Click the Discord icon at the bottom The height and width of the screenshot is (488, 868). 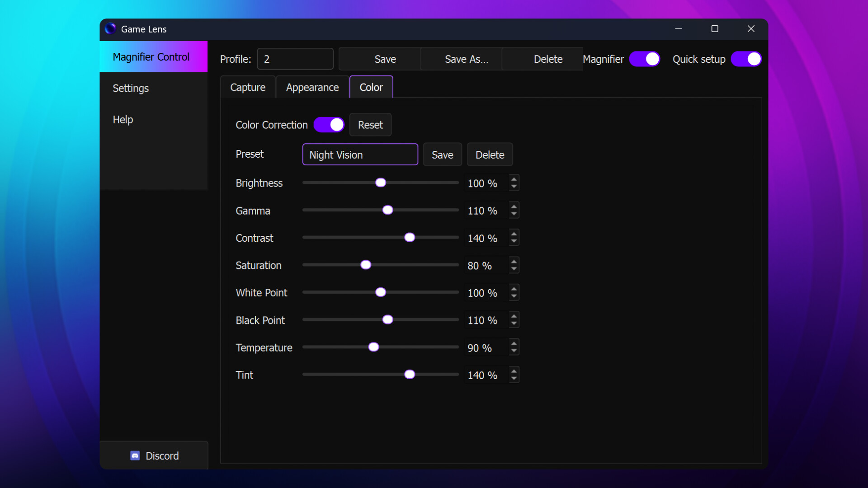tap(135, 455)
